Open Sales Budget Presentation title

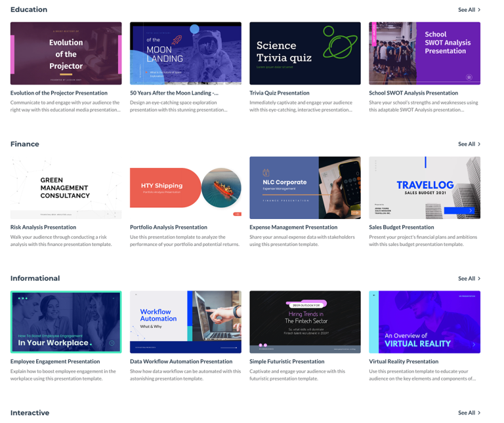pyautogui.click(x=401, y=227)
